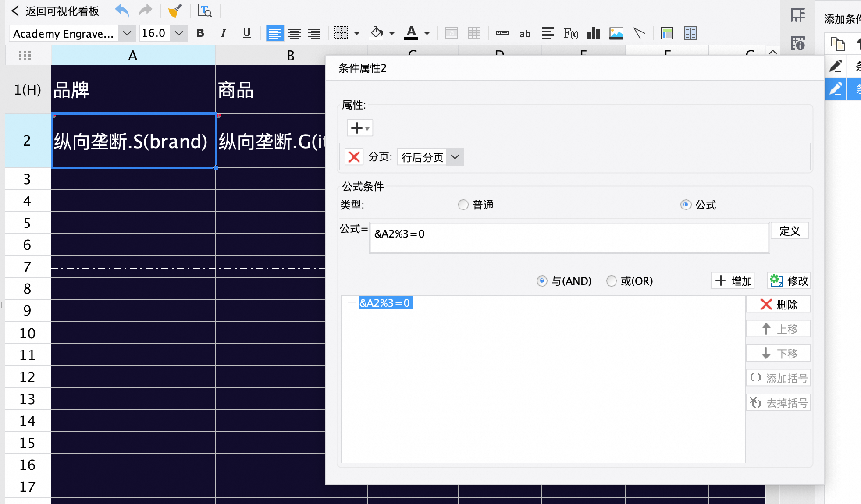Screen dimensions: 861x504
Task: Insert formula with F(x) icon
Action: [570, 33]
